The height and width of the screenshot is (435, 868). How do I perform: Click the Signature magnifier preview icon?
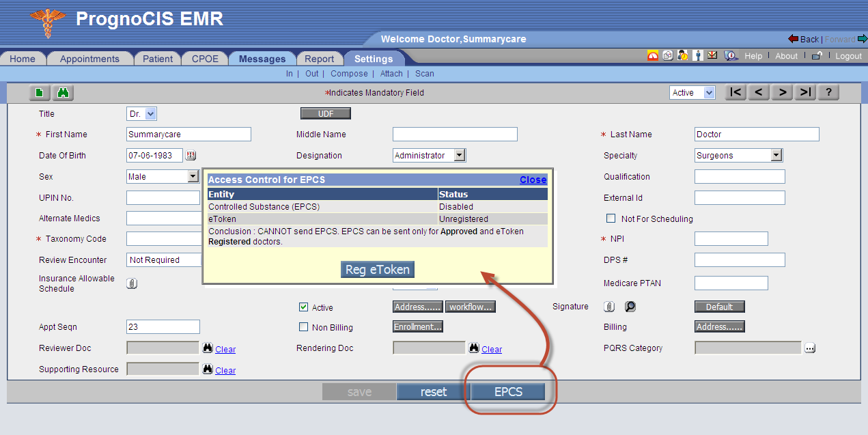630,307
